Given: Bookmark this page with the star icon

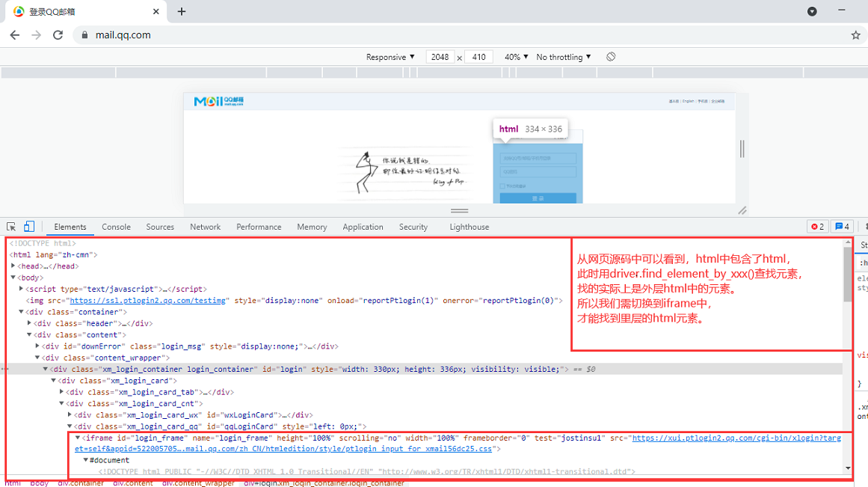Looking at the screenshot, I should coord(856,35).
